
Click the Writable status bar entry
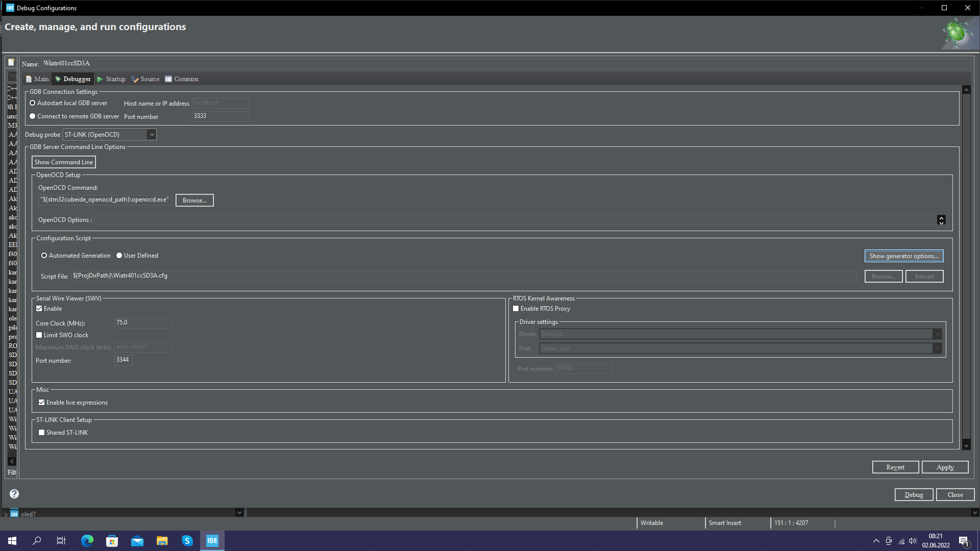(652, 523)
